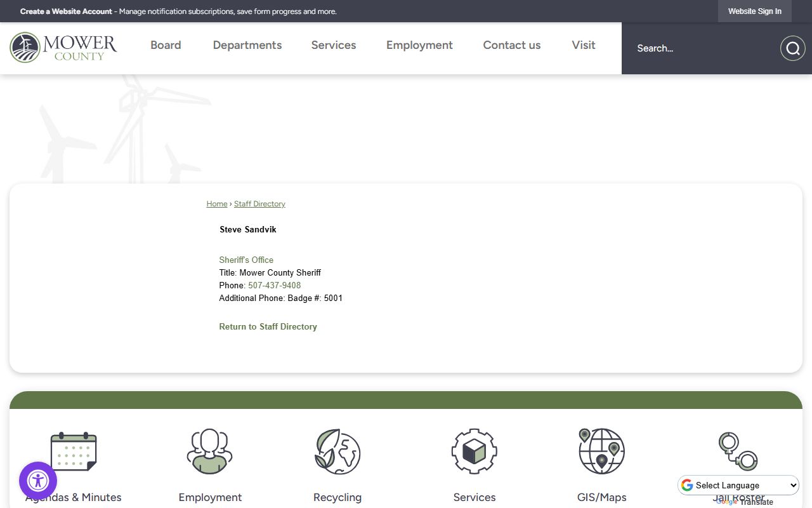Open the Sheriff's Office link
Viewport: 812px width, 508px height.
click(246, 260)
